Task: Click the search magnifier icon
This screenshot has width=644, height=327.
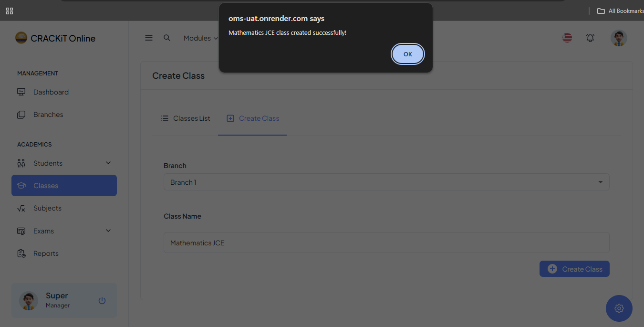Action: click(x=167, y=38)
